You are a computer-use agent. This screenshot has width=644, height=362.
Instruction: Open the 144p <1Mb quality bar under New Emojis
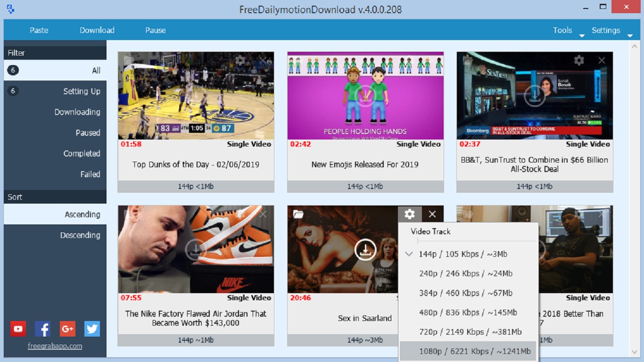(x=365, y=186)
